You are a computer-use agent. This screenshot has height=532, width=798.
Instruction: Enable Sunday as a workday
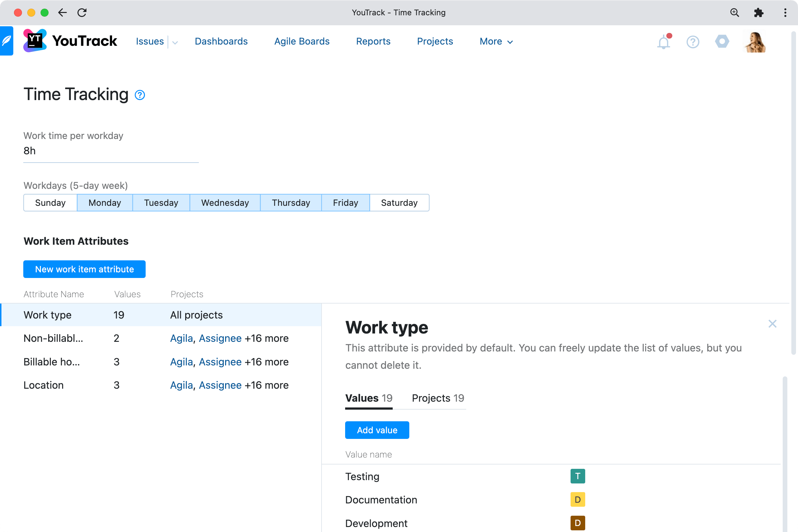click(x=50, y=202)
